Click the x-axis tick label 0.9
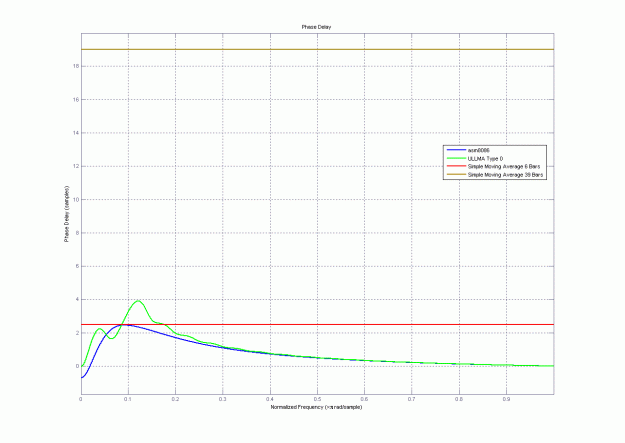The height and width of the screenshot is (443, 625). pos(506,399)
